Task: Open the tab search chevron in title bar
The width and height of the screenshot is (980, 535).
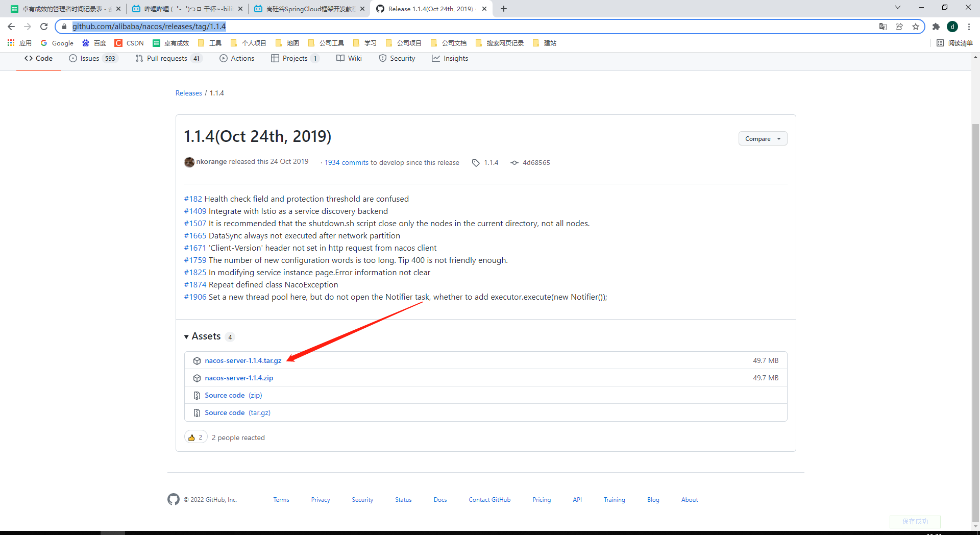Action: click(x=898, y=7)
